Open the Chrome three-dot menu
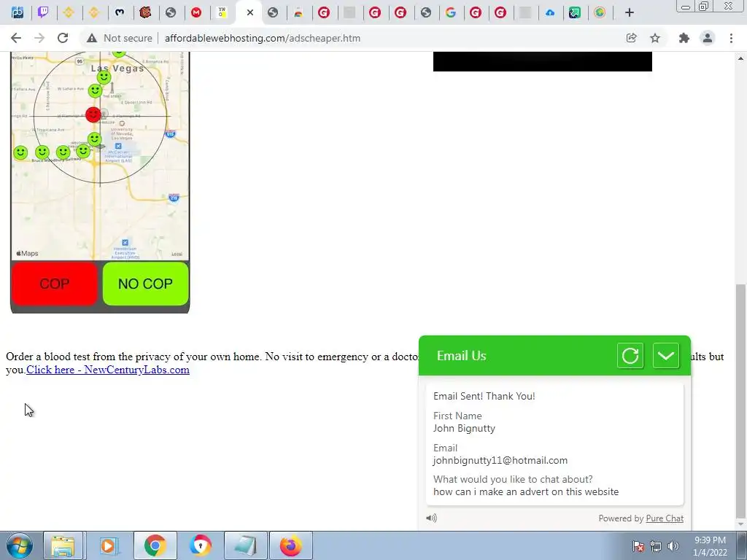Screen dimensions: 747x560 click(x=731, y=38)
